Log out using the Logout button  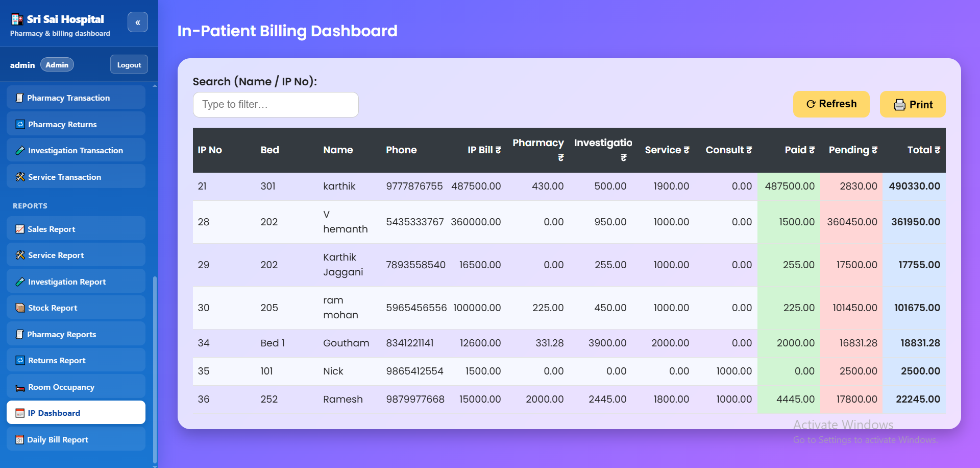click(129, 64)
